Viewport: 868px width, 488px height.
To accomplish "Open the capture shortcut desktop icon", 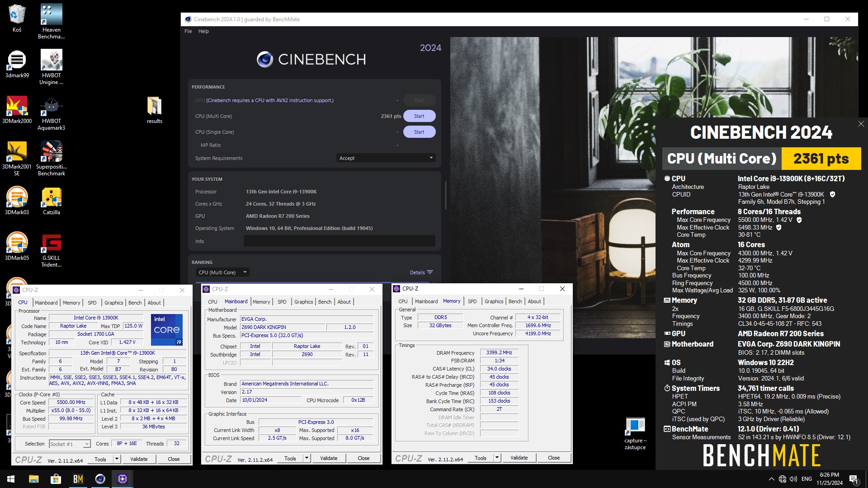I will [x=635, y=434].
